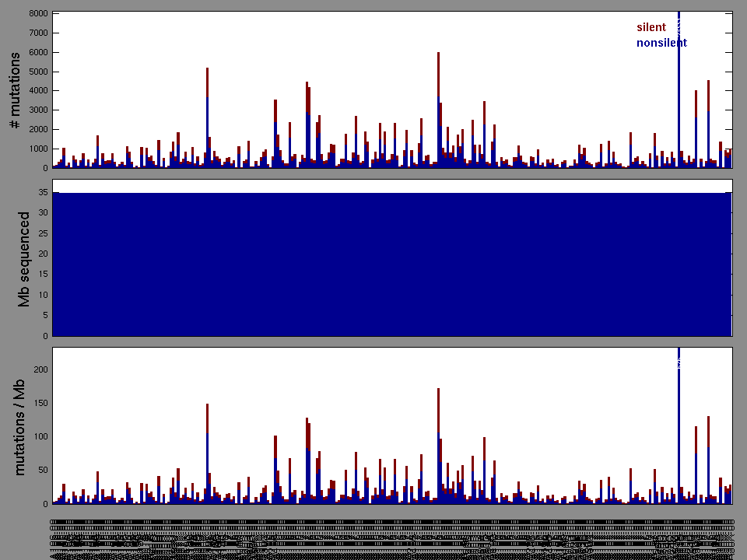The image size is (747, 560).
Task: Click the 3000 tick label on top chart
Action: pyautogui.click(x=37, y=110)
